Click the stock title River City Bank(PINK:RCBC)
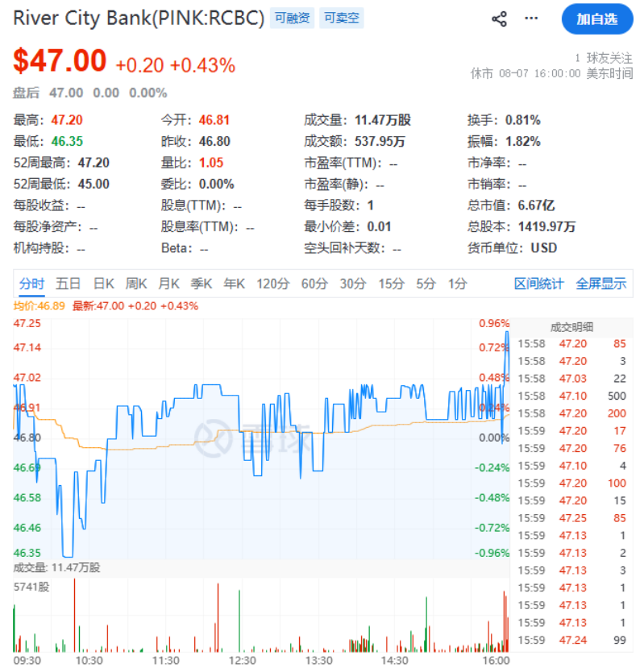 click(x=139, y=19)
